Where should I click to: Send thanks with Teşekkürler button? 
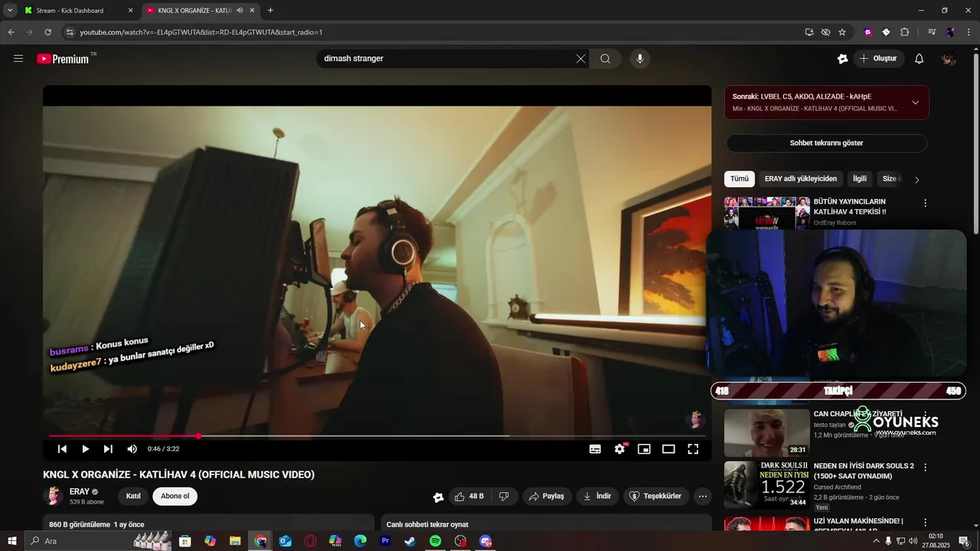(656, 496)
